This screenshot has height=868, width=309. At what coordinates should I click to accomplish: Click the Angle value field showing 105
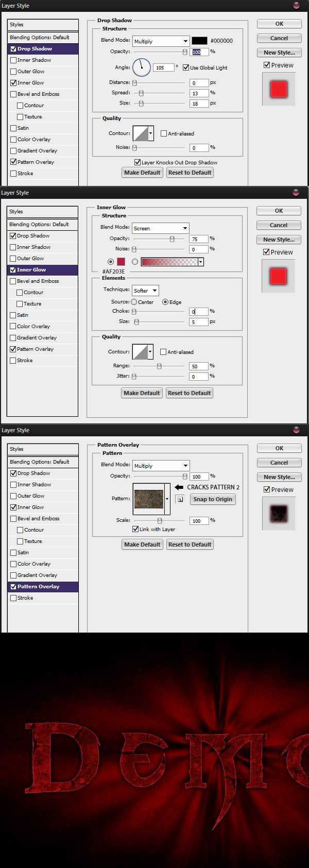coord(163,67)
